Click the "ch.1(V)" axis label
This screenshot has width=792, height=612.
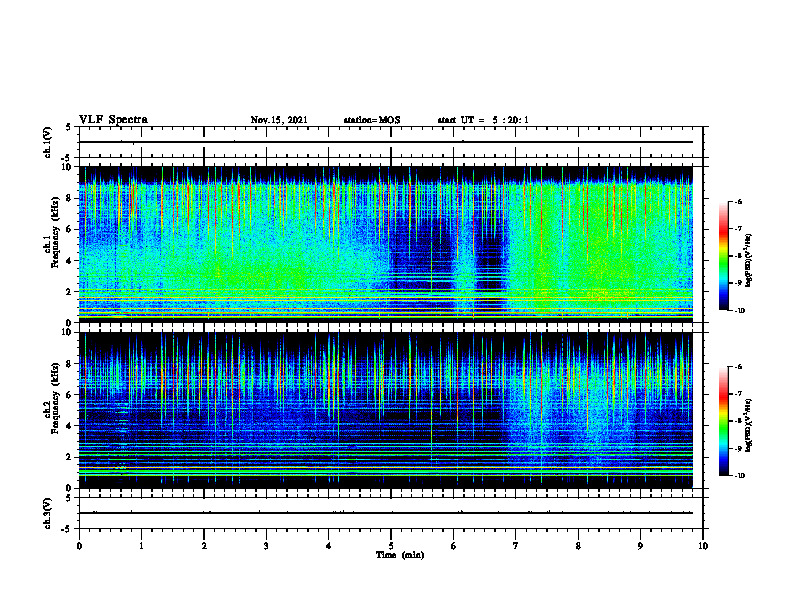48,142
